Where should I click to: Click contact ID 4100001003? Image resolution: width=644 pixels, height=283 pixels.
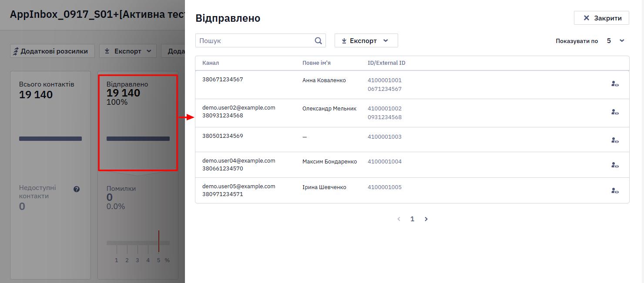pos(385,137)
